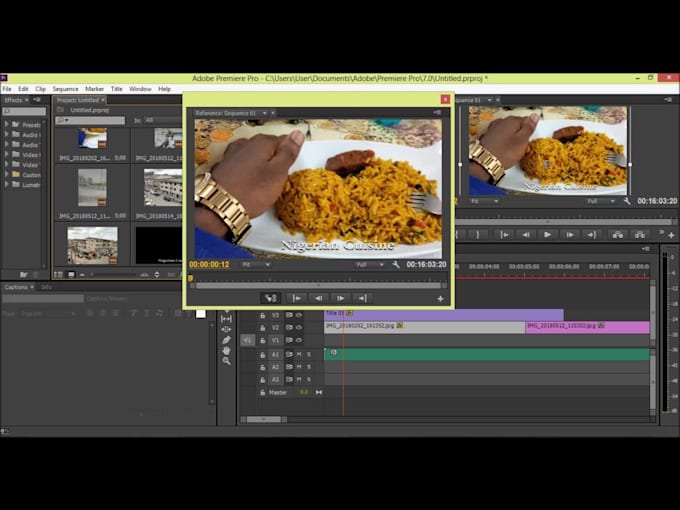Step back one frame in Program monitor
Image resolution: width=680 pixels, height=510 pixels.
pyautogui.click(x=526, y=235)
